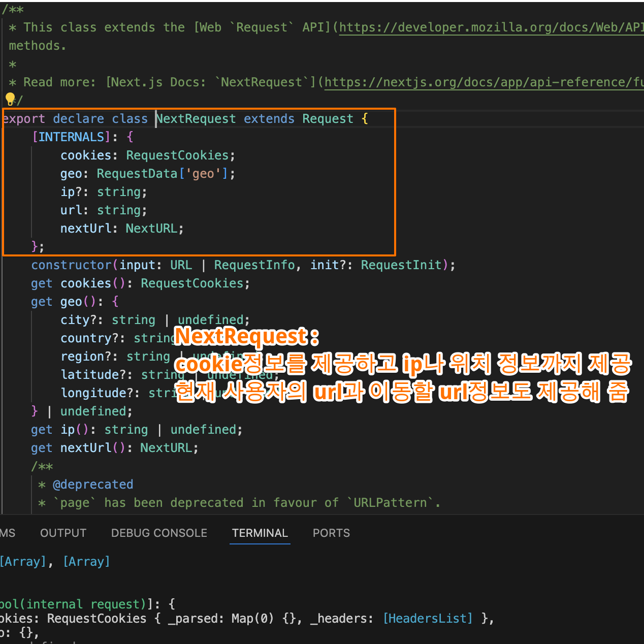Click '[HeadersList]' in the terminal output
This screenshot has width=644, height=644.
click(428, 619)
